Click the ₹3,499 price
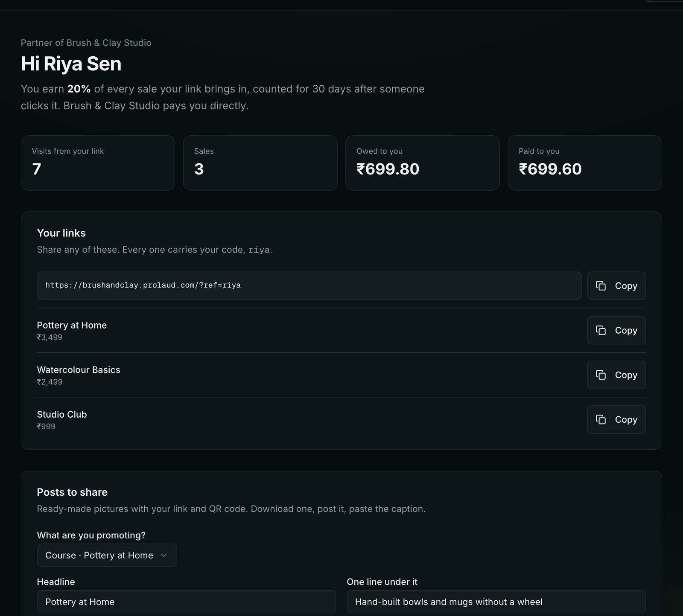 [50, 337]
